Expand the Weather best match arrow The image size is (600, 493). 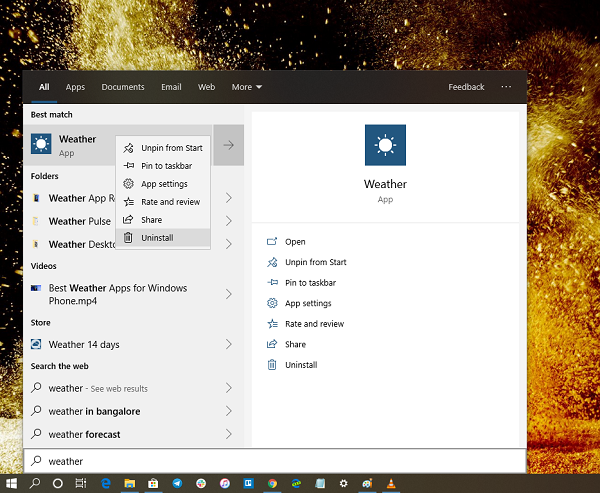[x=228, y=146]
